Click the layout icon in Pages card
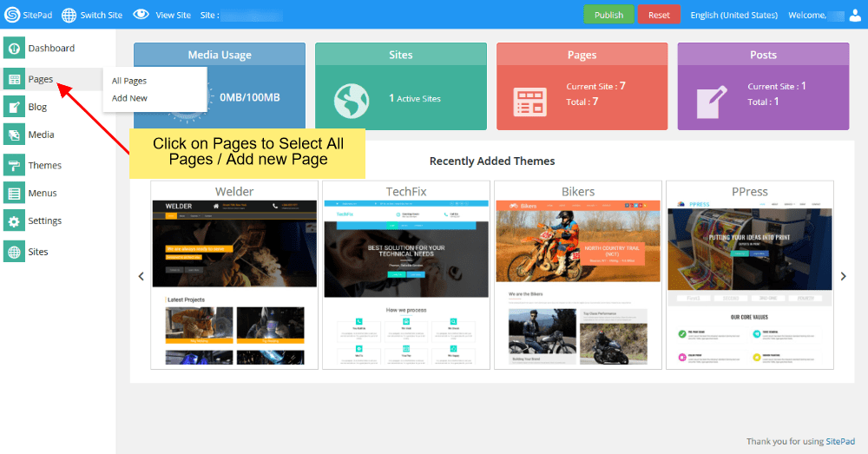The image size is (868, 454). click(529, 102)
